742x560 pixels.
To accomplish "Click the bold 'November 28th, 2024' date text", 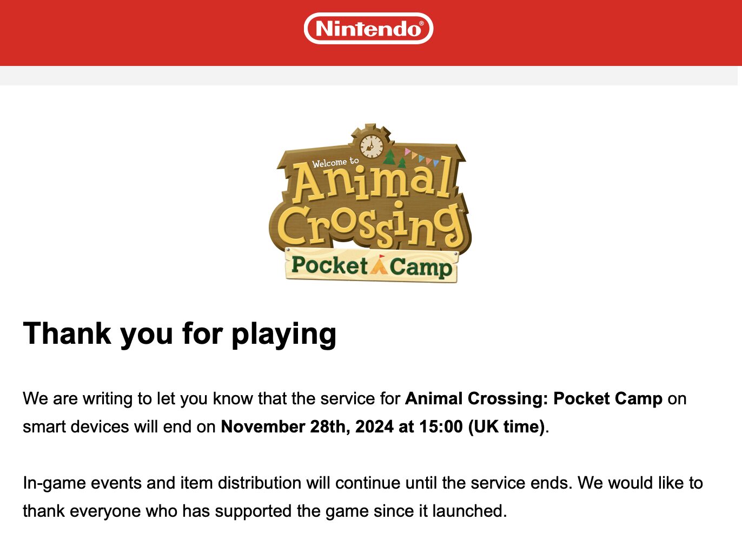I will pos(308,426).
